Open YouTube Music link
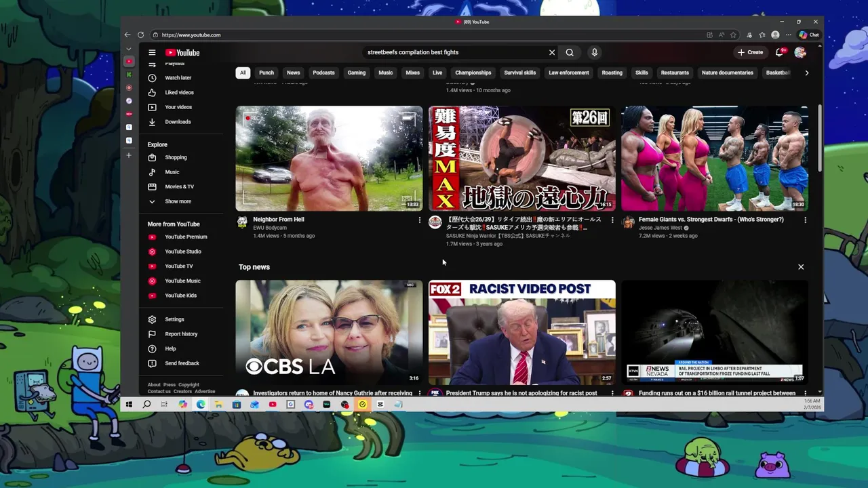The image size is (868, 488). tap(183, 281)
